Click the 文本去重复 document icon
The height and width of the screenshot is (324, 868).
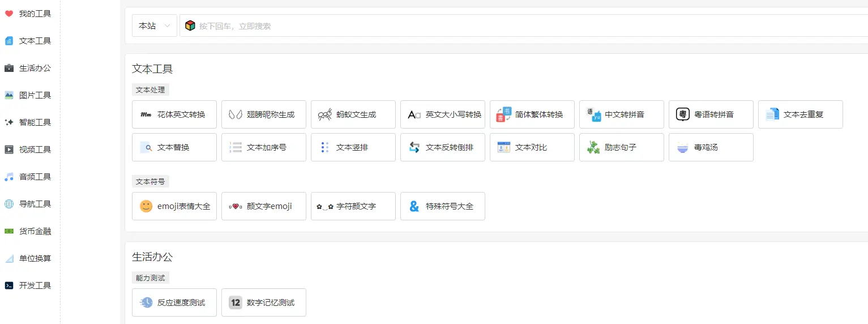tap(772, 114)
